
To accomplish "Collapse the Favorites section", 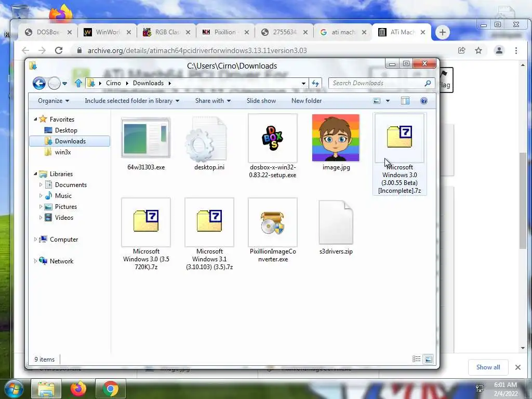I will coord(35,119).
